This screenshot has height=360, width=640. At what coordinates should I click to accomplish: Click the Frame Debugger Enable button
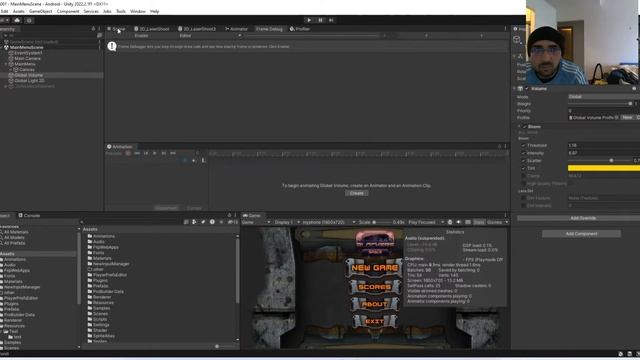click(141, 36)
